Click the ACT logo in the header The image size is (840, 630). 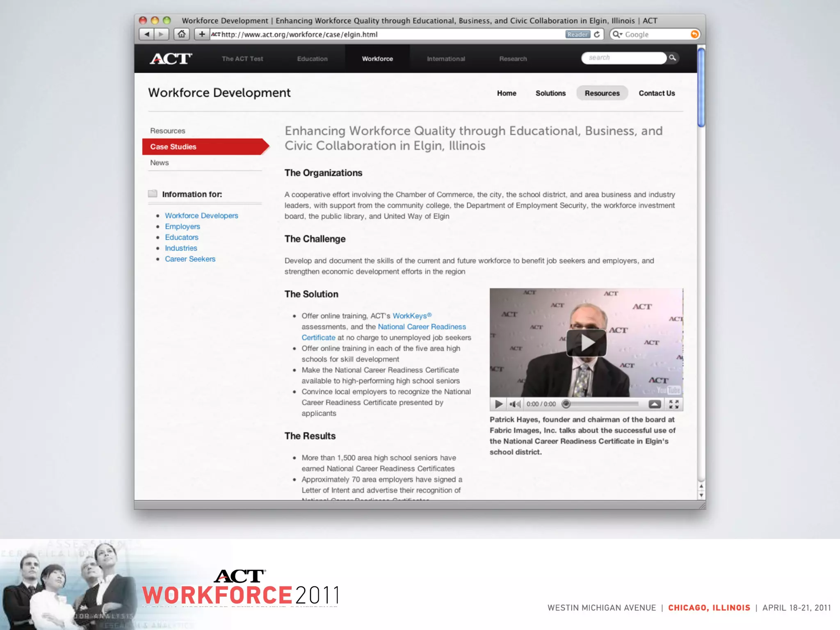[x=171, y=59]
